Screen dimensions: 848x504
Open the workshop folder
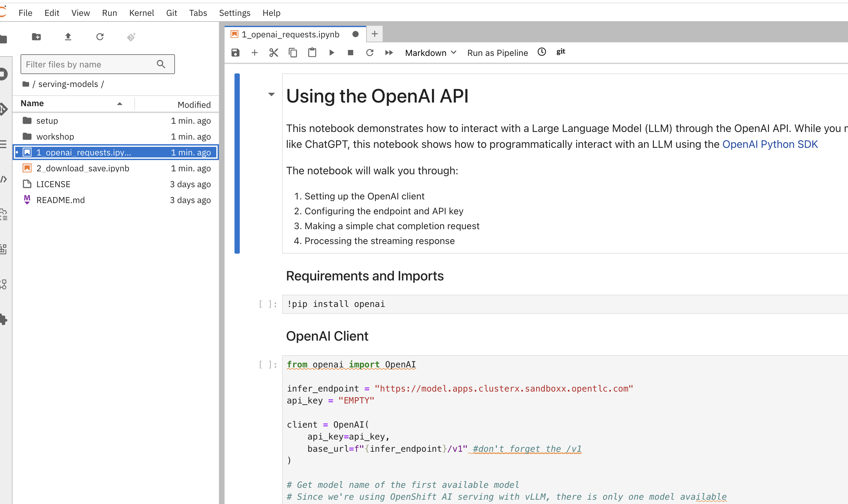116,137
